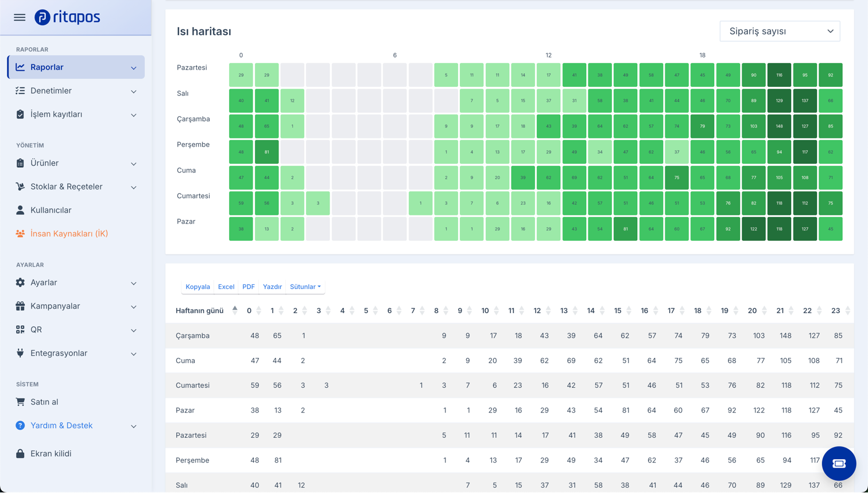This screenshot has width=868, height=493.
Task: Expand the İşlem kayıtları chevron
Action: (134, 115)
